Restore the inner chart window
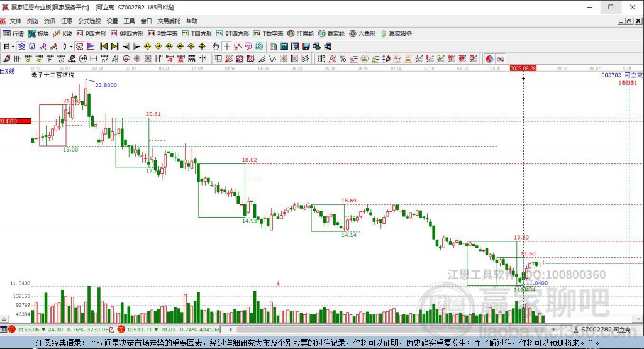The image size is (644, 349). pos(629,21)
